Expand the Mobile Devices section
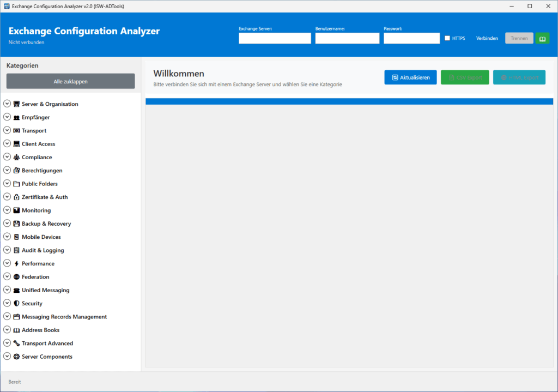The width and height of the screenshot is (558, 392). [7, 236]
